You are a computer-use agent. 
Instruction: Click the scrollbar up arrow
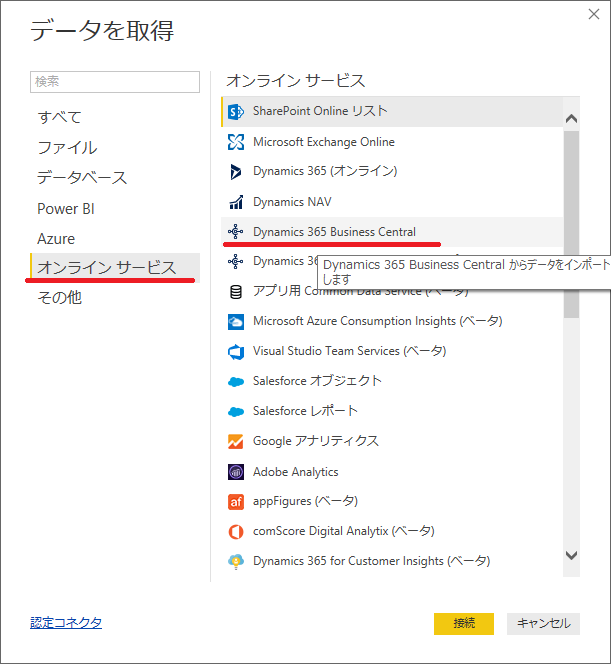click(571, 119)
